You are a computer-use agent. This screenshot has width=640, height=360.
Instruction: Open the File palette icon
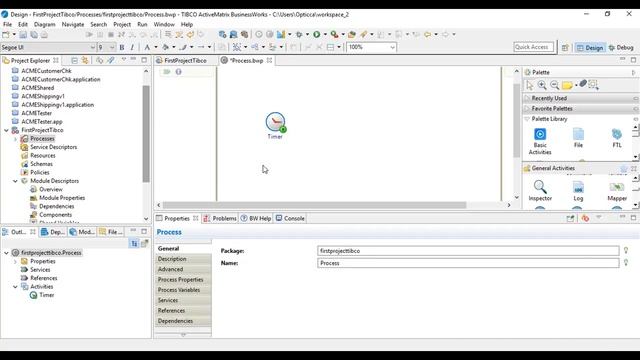578,138
